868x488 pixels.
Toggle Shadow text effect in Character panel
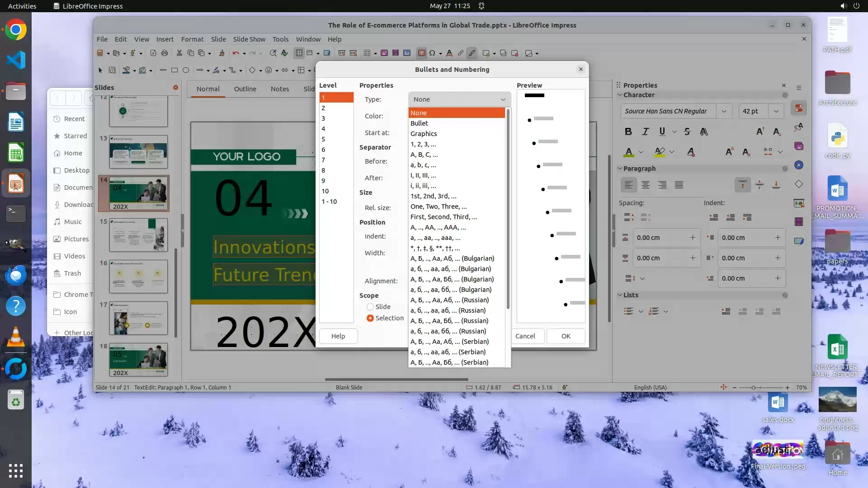[703, 131]
